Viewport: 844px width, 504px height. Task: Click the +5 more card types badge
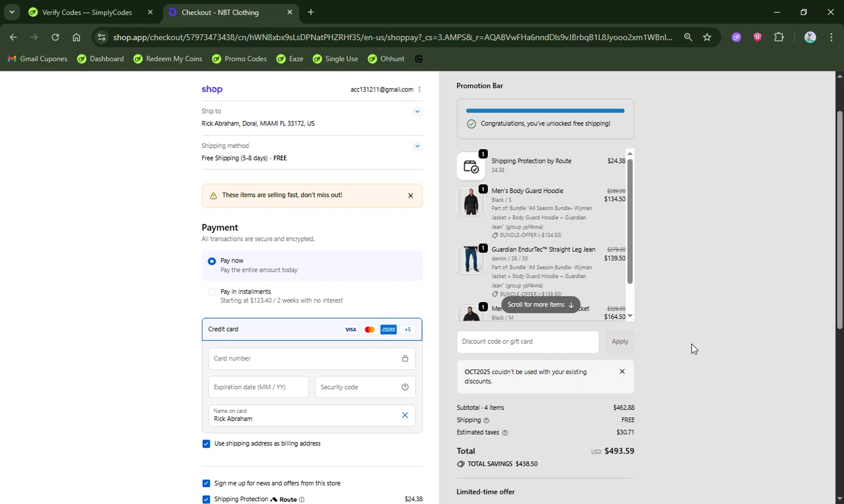(408, 330)
